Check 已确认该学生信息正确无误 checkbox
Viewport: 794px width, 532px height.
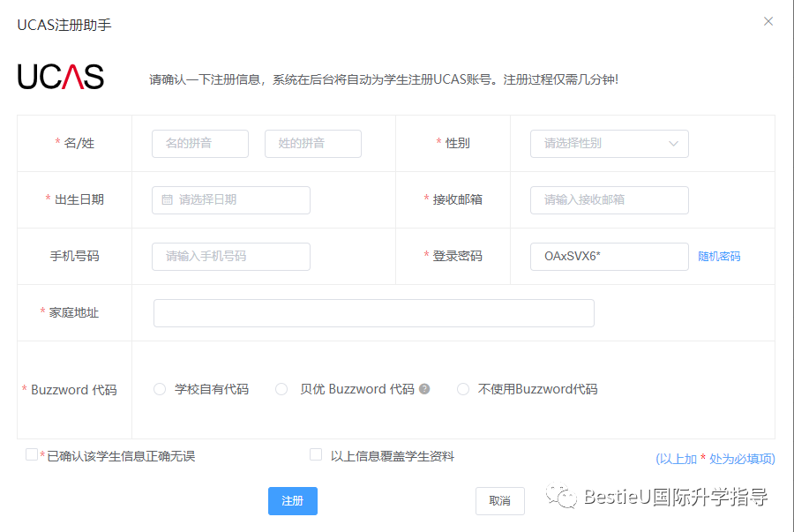[32, 454]
